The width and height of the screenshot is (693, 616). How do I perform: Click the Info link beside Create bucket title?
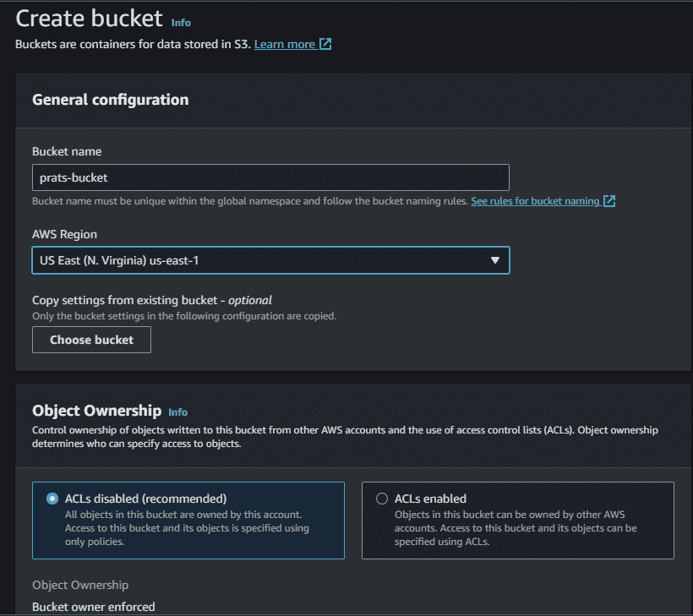click(x=181, y=23)
